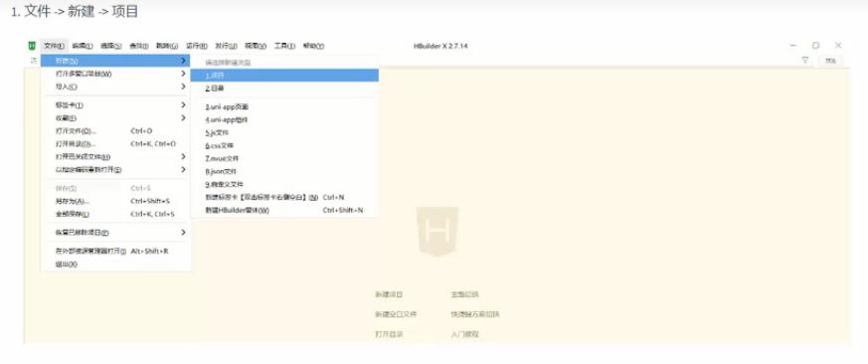Click the 预览 preview button
Image resolution: width=868 pixels, height=364 pixels.
[830, 61]
